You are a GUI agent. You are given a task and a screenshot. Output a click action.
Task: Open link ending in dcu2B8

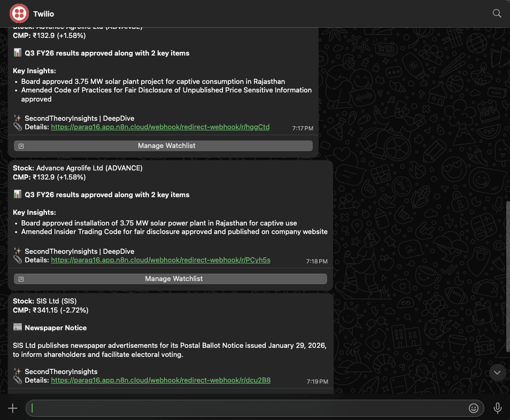tap(161, 380)
